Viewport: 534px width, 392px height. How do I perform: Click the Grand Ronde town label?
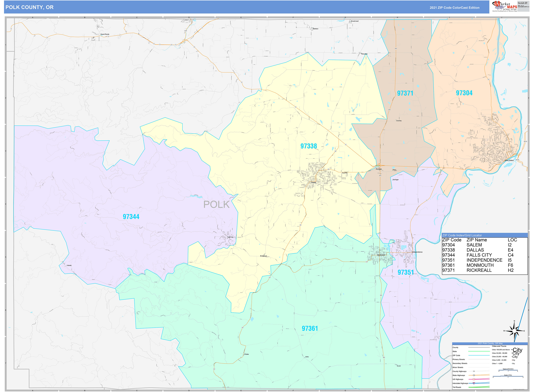point(105,34)
